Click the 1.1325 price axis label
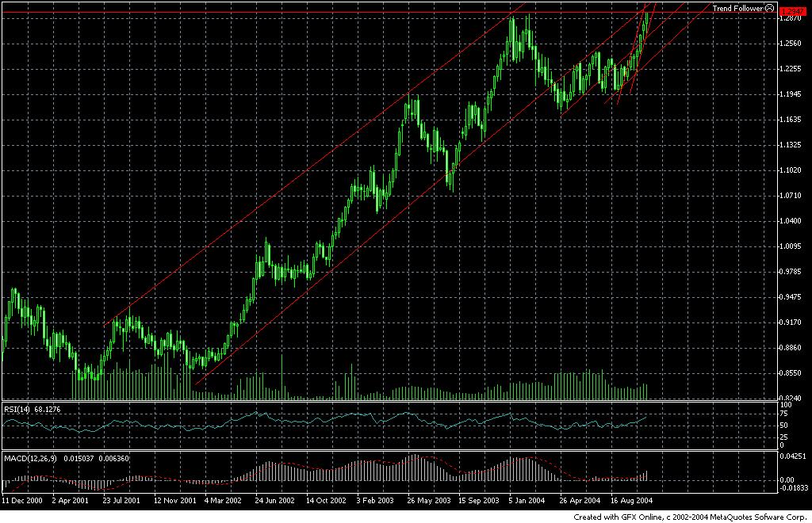The width and height of the screenshot is (812, 523). 791,145
